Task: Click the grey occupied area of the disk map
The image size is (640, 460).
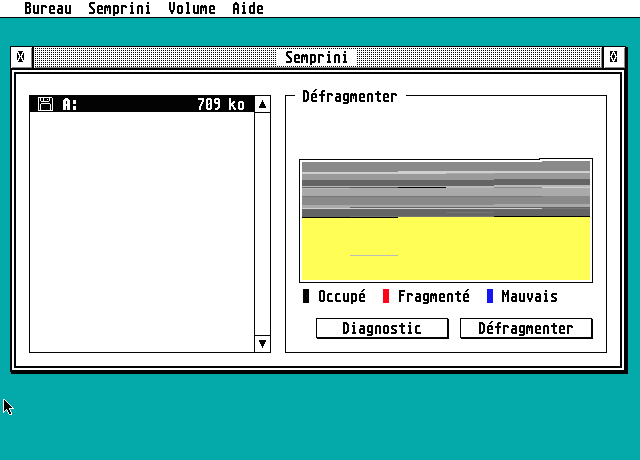Action: [x=446, y=189]
